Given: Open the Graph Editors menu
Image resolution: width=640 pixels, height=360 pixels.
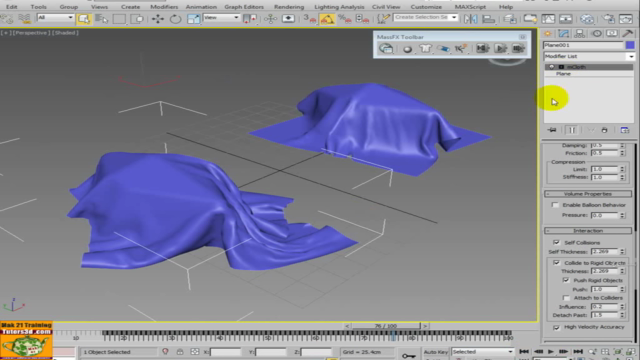Looking at the screenshot, I should [x=244, y=7].
